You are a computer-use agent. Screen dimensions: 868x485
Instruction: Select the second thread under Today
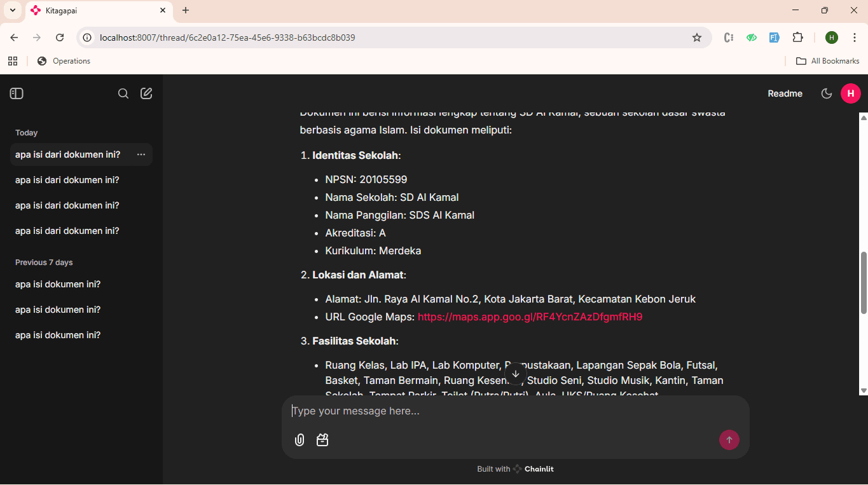pyautogui.click(x=67, y=180)
